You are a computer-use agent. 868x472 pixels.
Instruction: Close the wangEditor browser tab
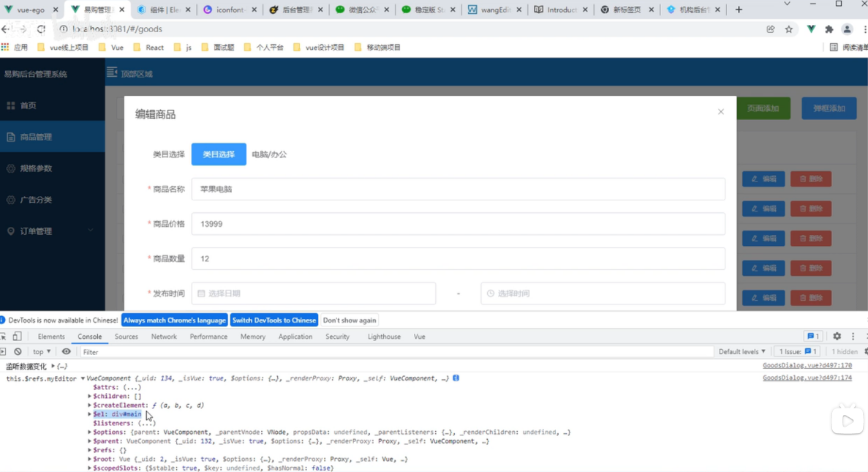(x=518, y=10)
